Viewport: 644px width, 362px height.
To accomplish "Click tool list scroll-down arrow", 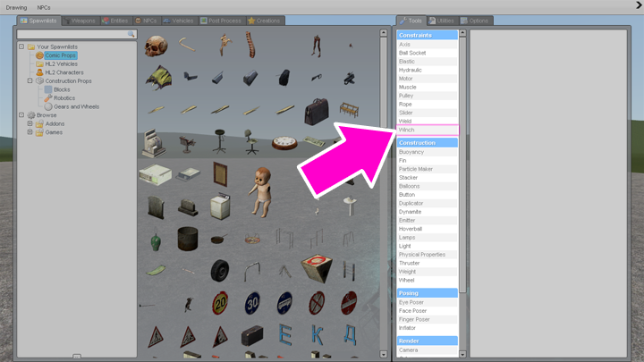I will (462, 354).
